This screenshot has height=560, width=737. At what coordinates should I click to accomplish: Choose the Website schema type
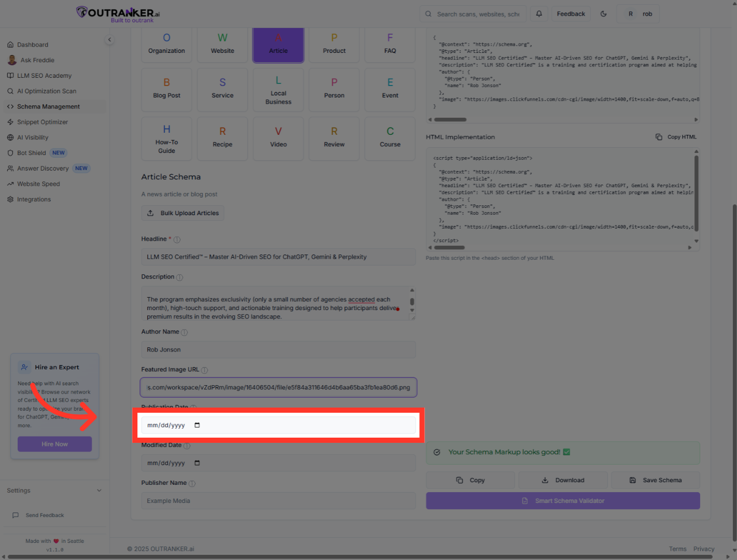pyautogui.click(x=222, y=45)
